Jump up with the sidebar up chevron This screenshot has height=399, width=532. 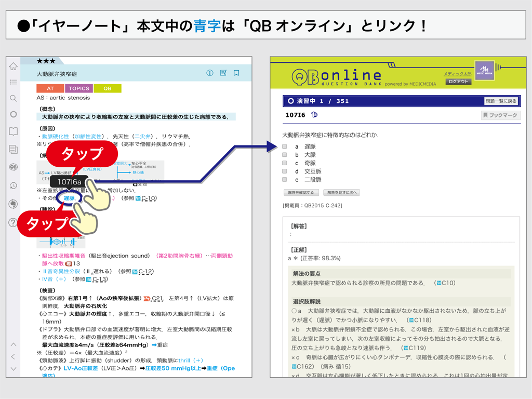point(13,344)
